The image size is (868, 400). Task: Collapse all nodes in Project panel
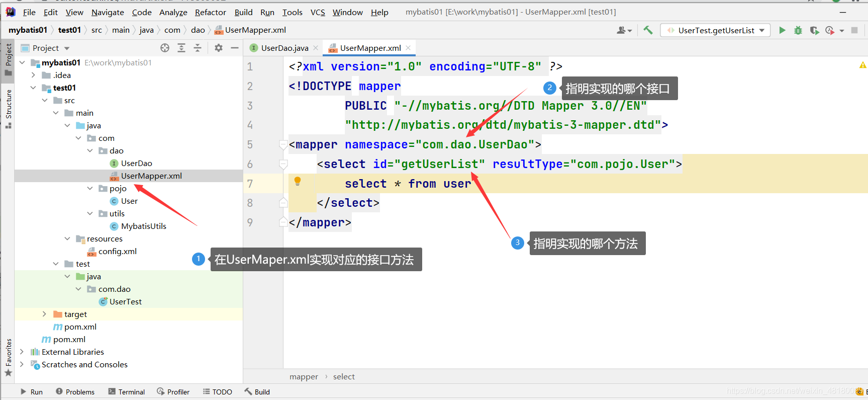point(198,48)
